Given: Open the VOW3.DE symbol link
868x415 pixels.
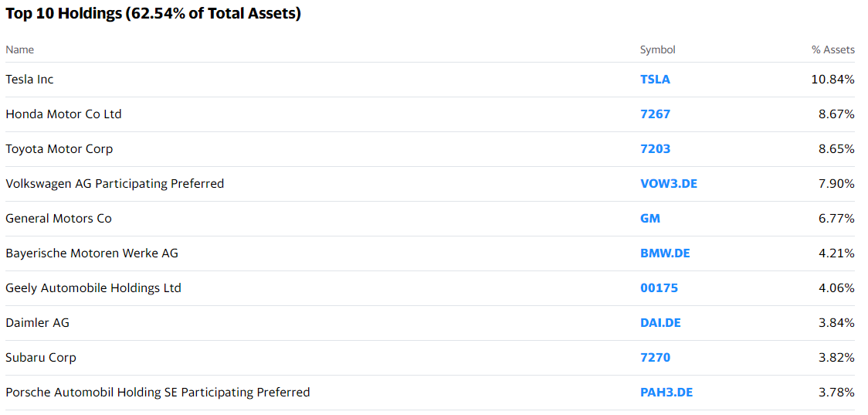Looking at the screenshot, I should coord(669,183).
